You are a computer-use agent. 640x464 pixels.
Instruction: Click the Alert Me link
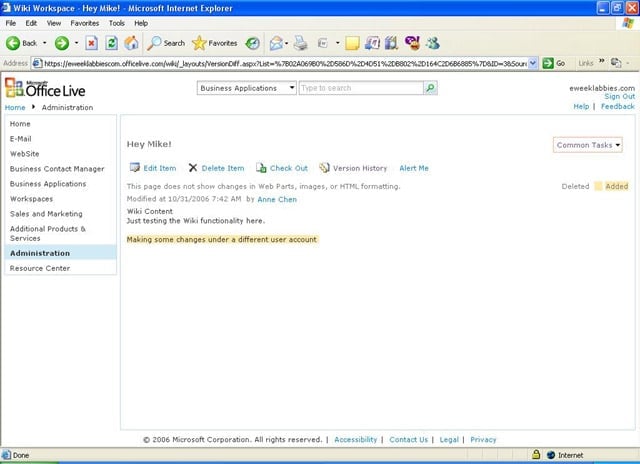(x=414, y=168)
